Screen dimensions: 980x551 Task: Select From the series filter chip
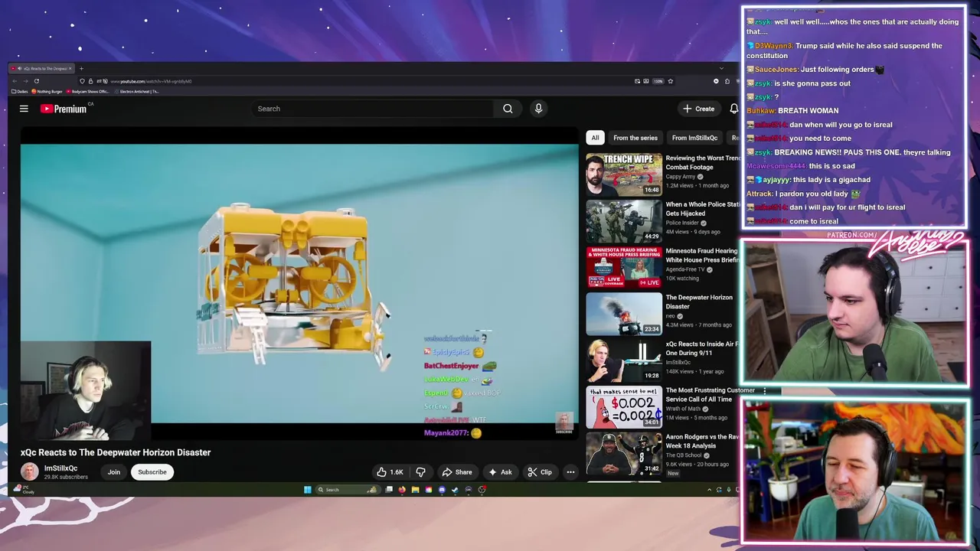tap(635, 138)
